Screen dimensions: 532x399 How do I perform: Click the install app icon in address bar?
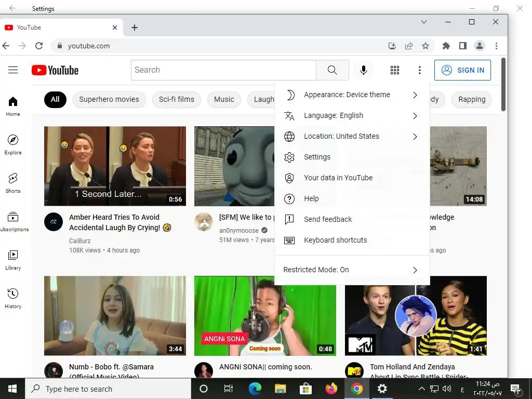click(x=392, y=46)
